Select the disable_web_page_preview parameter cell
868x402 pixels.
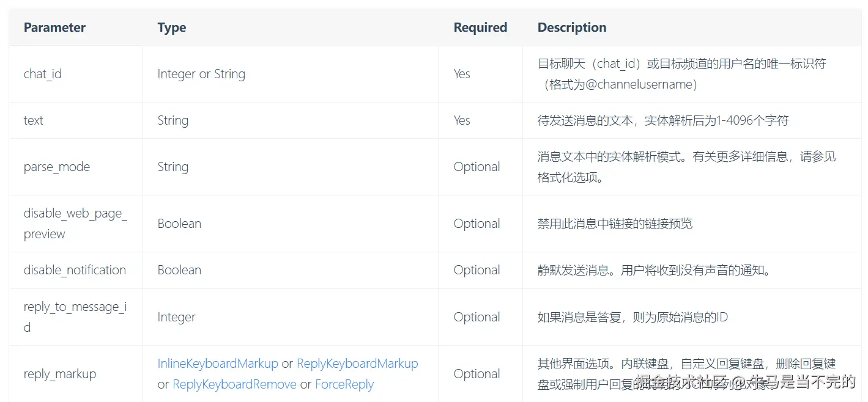75,224
